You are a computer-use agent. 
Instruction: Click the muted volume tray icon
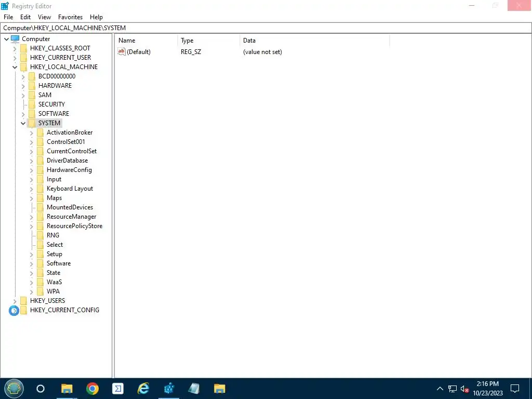[x=464, y=389]
